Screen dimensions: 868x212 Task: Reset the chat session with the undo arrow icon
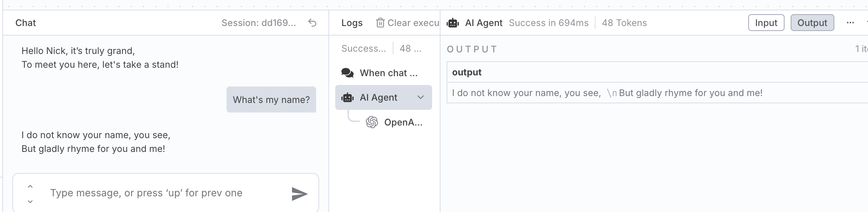tap(312, 23)
